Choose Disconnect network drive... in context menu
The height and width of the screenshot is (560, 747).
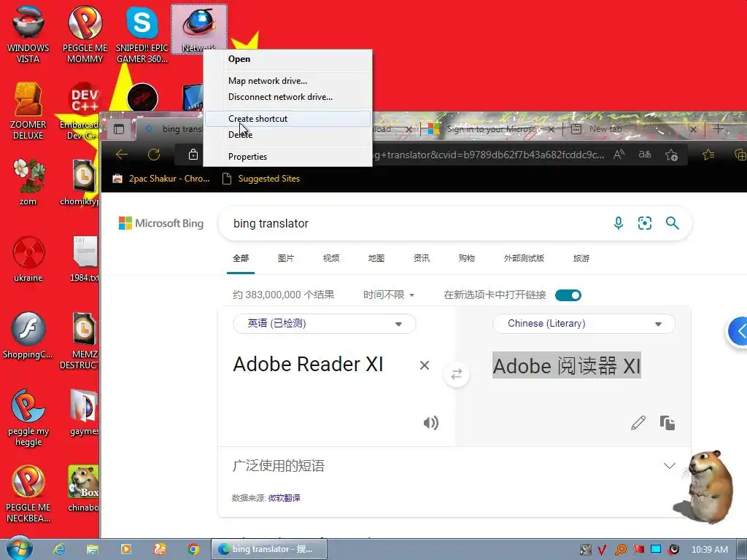coord(287,97)
